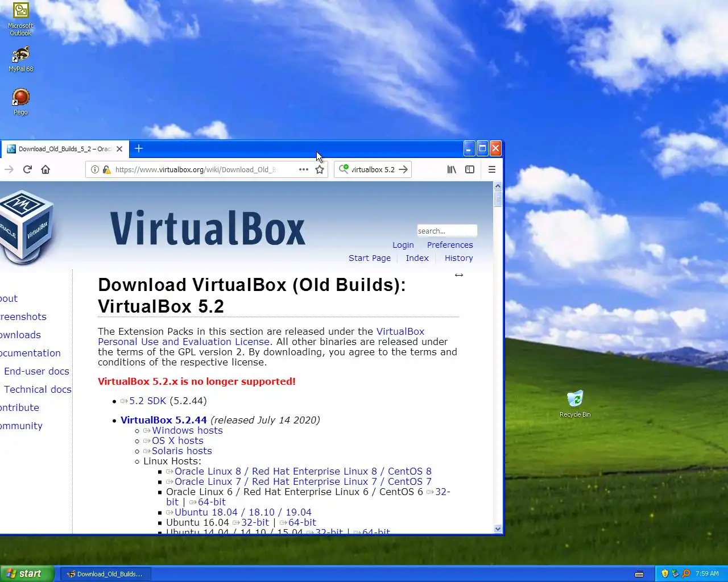The image size is (728, 582).
Task: Open Contribute in the left sidebar
Action: (x=19, y=408)
